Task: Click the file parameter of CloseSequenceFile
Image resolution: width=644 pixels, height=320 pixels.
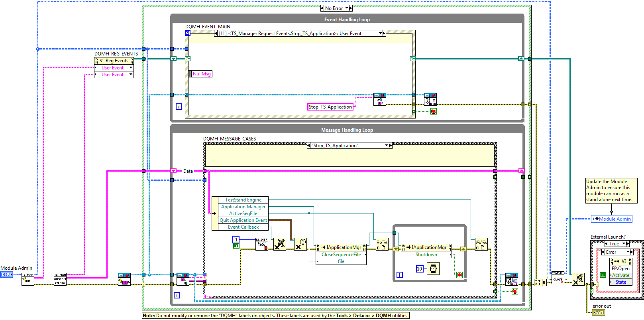Action: point(341,261)
